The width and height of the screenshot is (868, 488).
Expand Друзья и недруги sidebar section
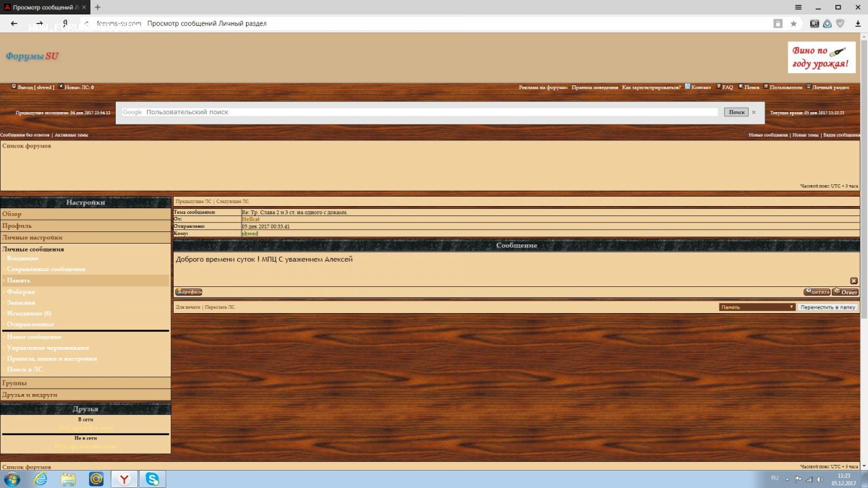[30, 395]
